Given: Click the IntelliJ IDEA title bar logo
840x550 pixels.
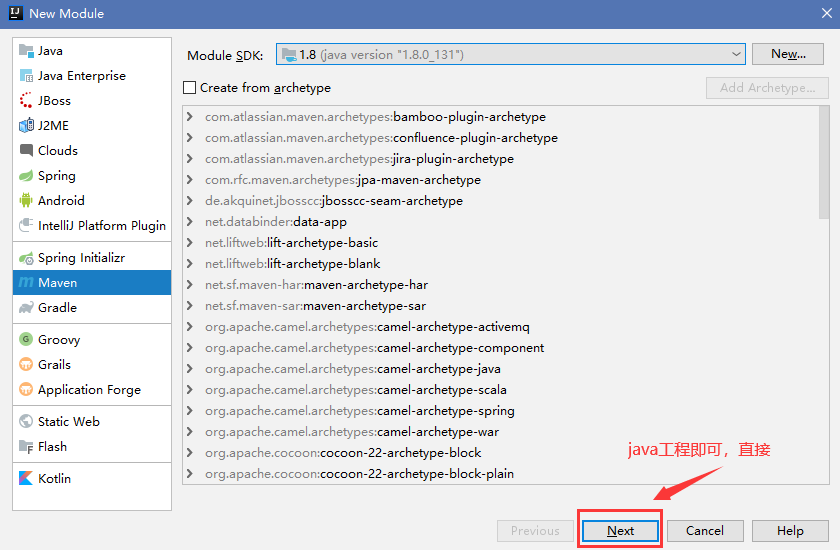Looking at the screenshot, I should point(16,13).
